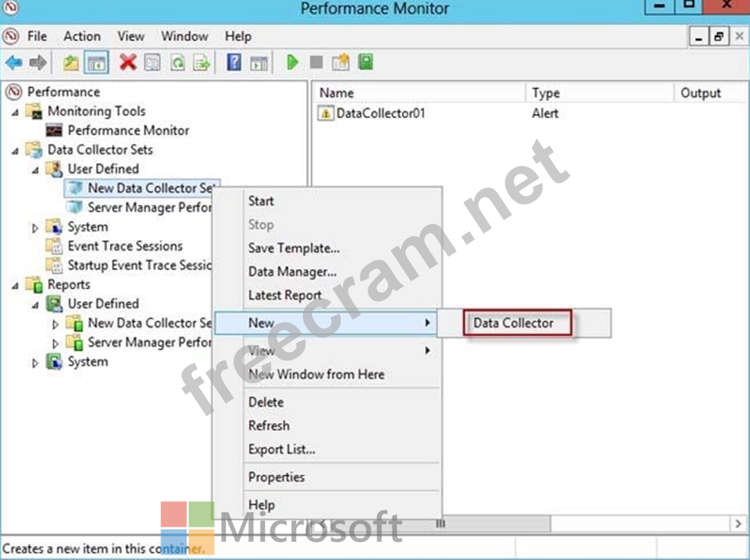Select Event Trace Sessions in the tree

pyautogui.click(x=124, y=246)
